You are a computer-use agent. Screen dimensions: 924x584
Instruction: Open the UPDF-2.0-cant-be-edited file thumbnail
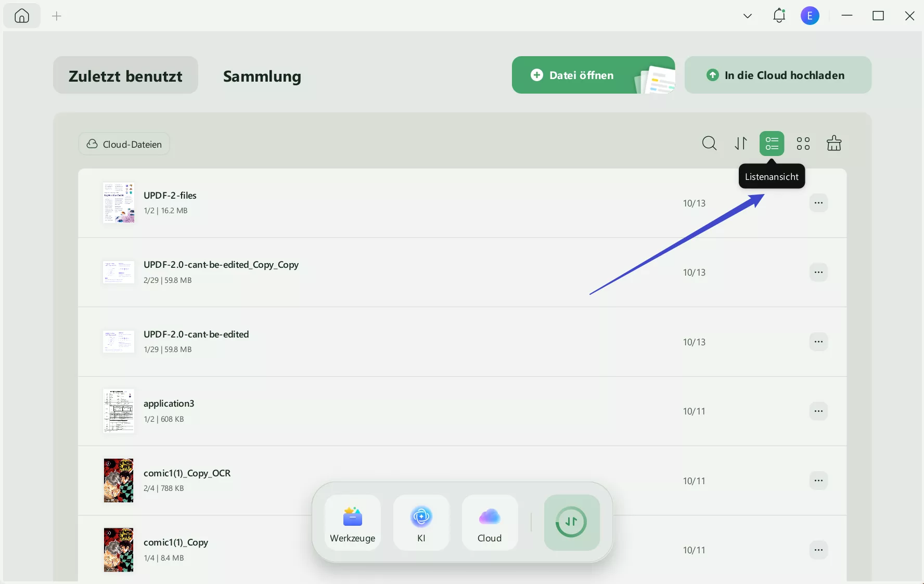(119, 342)
